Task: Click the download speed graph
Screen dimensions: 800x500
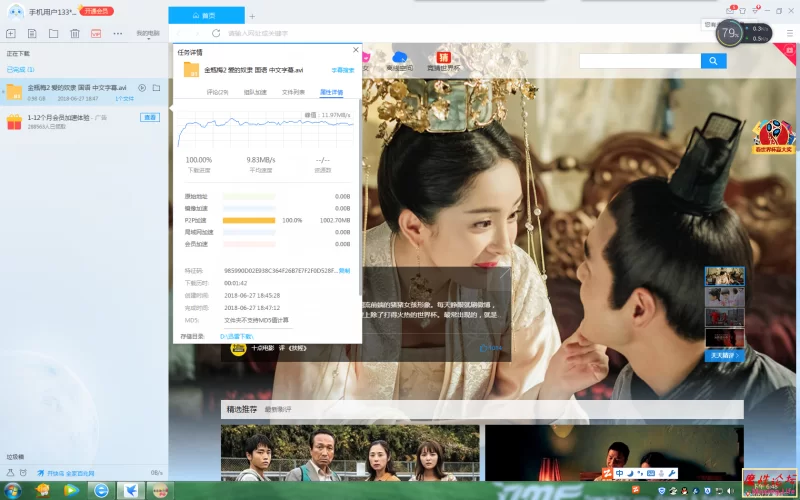Action: point(265,130)
